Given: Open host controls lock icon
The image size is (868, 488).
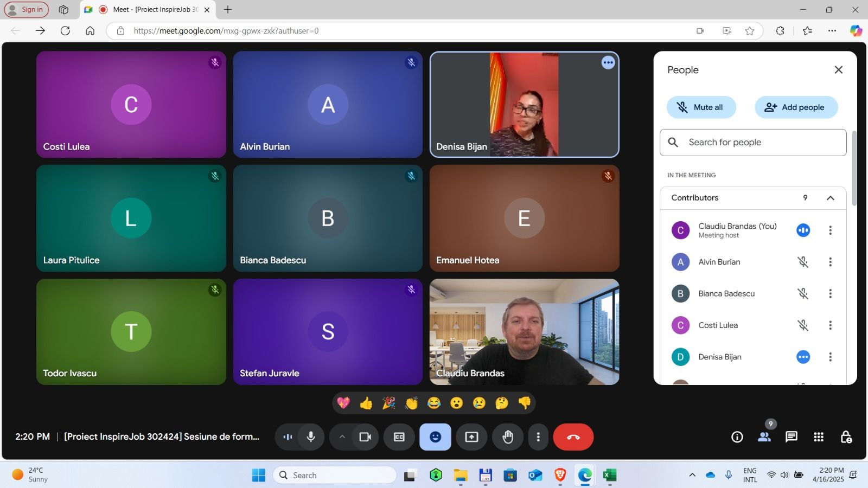Looking at the screenshot, I should point(846,437).
